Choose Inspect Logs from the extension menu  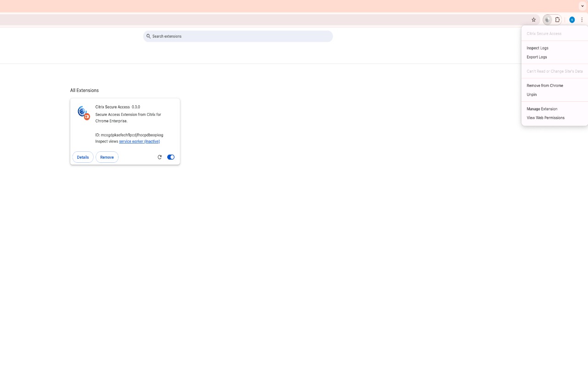(x=537, y=48)
